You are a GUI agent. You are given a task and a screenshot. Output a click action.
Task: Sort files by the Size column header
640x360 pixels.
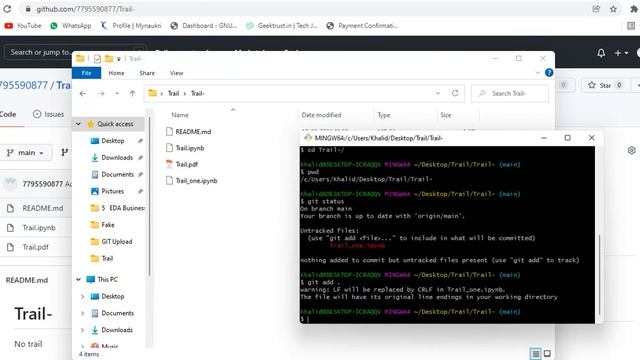tap(446, 115)
